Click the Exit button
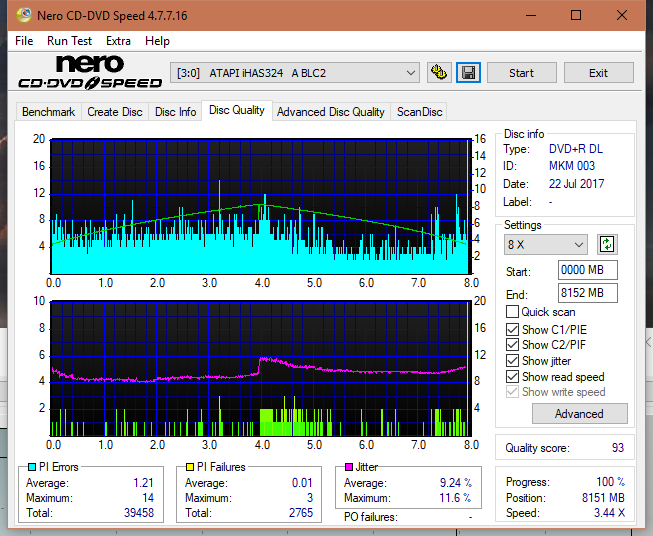 (x=598, y=73)
